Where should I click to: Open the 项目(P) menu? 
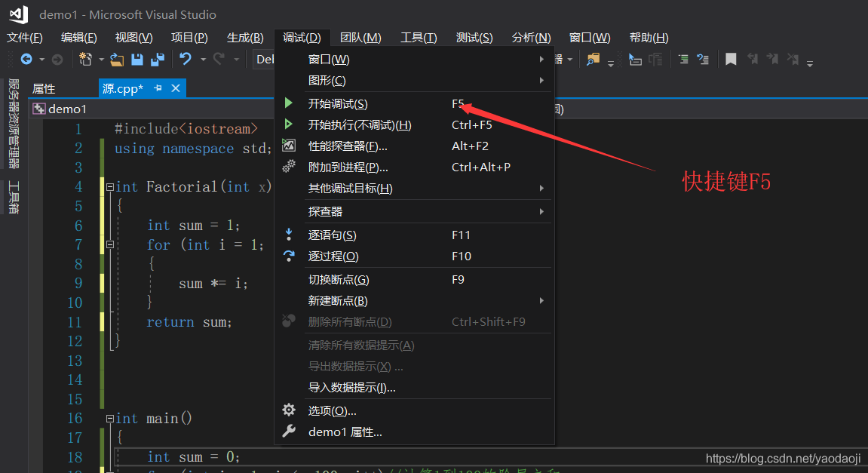[x=189, y=38]
